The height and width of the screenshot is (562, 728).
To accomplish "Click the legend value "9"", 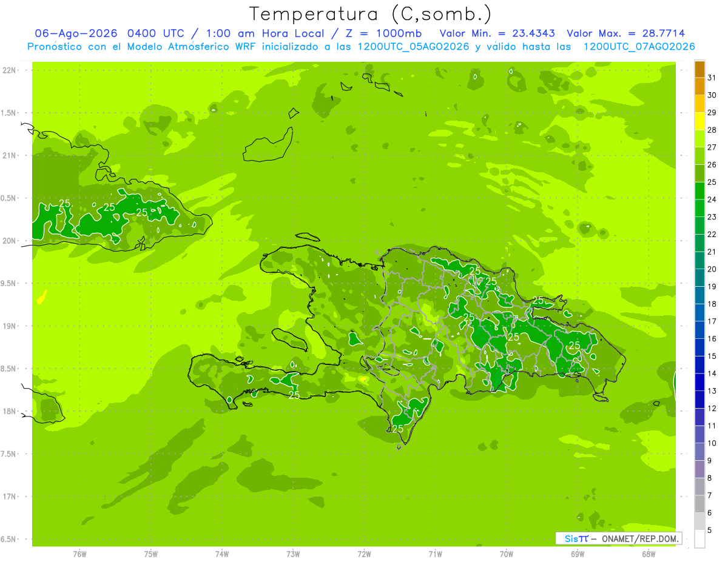I will 710,461.
